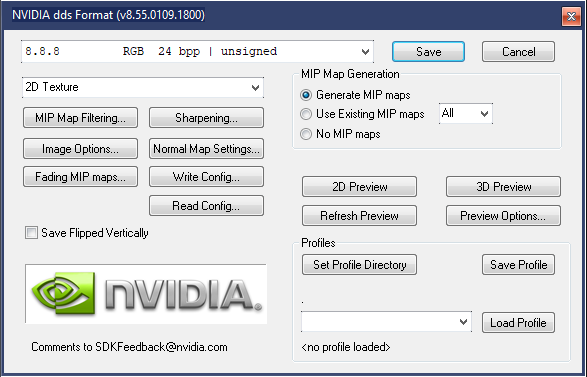This screenshot has width=587, height=377.
Task: Click Set Profile Directory button
Action: click(359, 265)
